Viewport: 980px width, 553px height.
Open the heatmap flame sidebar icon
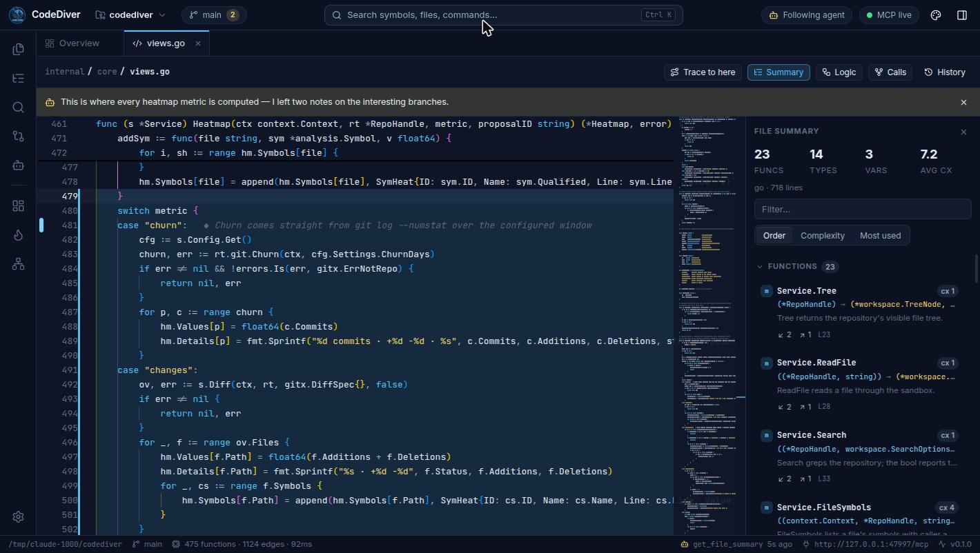pyautogui.click(x=18, y=235)
